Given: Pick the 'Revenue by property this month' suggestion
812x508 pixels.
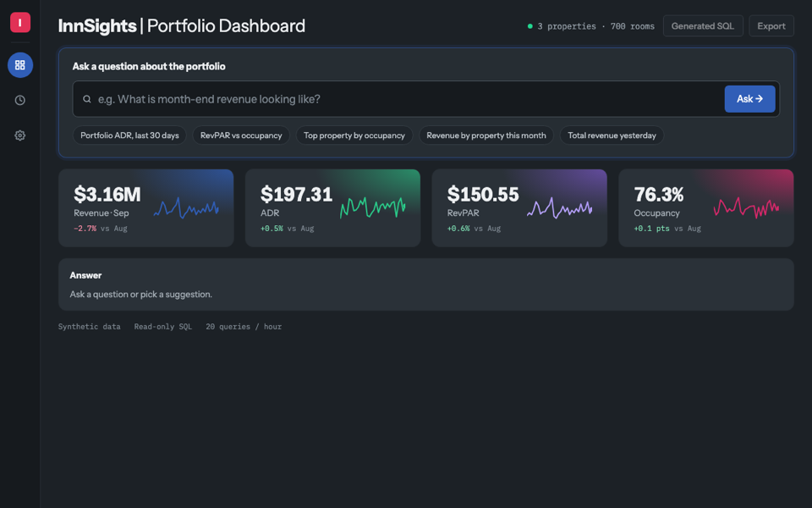Looking at the screenshot, I should [x=486, y=135].
